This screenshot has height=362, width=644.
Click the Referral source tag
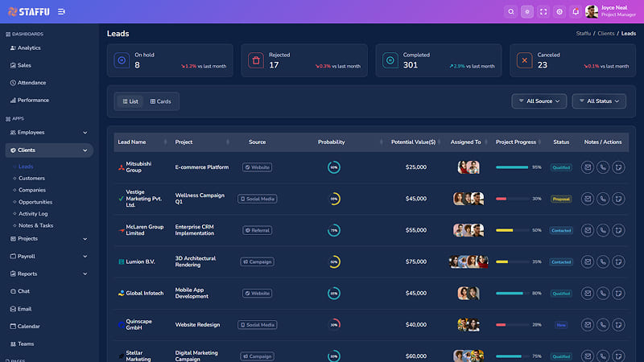257,230
